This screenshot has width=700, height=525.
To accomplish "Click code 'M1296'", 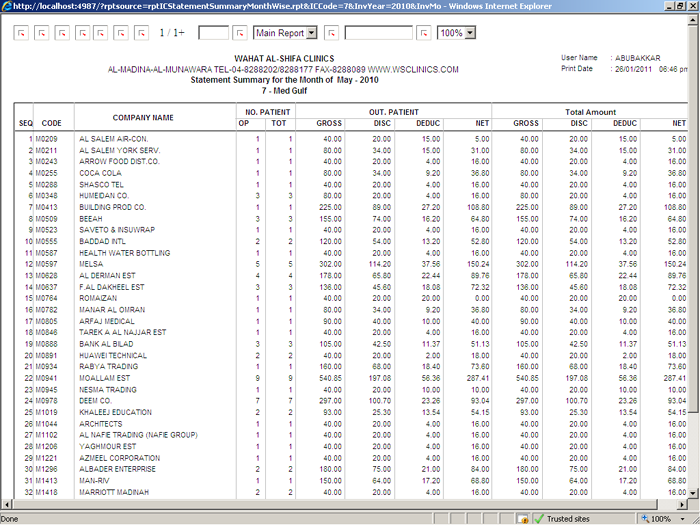I will pyautogui.click(x=46, y=469).
